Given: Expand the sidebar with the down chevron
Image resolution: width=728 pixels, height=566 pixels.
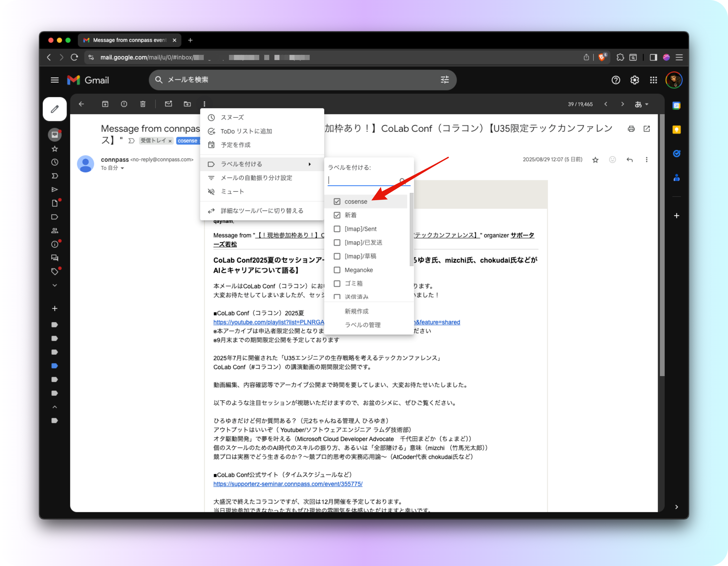Looking at the screenshot, I should click(x=55, y=285).
